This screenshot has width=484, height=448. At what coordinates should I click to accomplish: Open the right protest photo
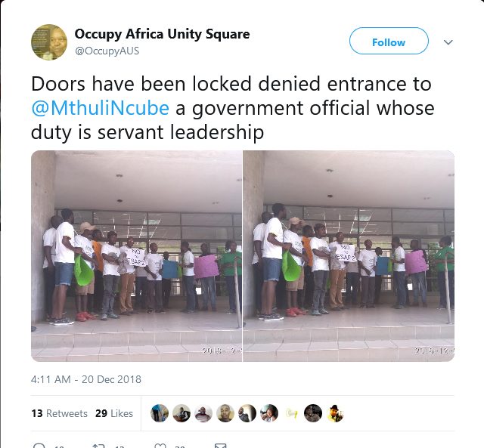349,256
